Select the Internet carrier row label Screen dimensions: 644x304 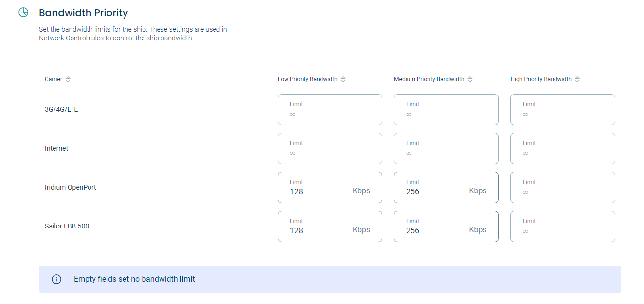[x=56, y=148]
